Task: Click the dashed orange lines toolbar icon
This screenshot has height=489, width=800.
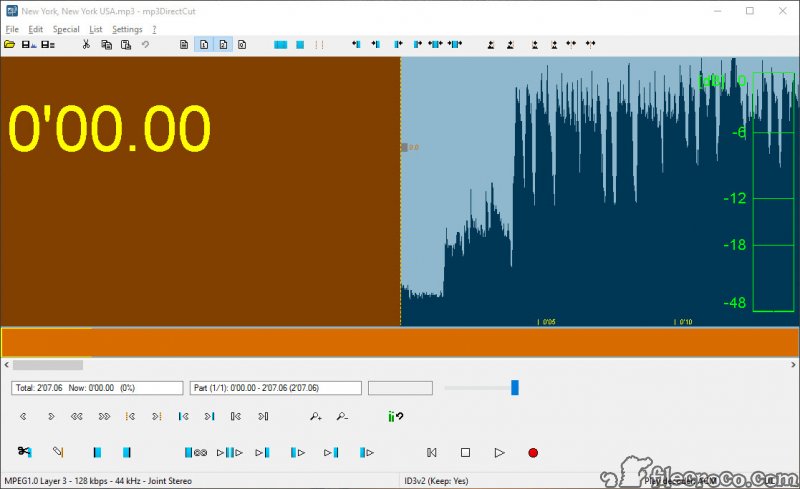Action: 319,44
